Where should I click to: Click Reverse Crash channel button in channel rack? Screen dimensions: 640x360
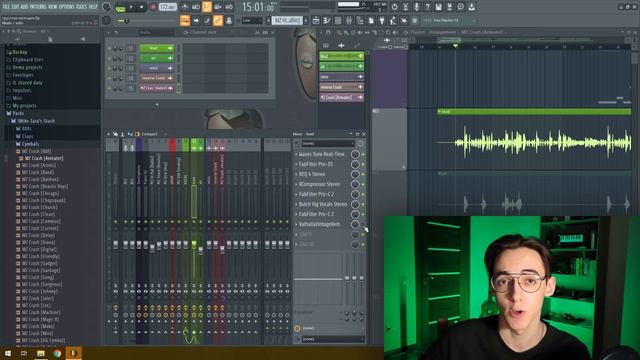point(157,78)
